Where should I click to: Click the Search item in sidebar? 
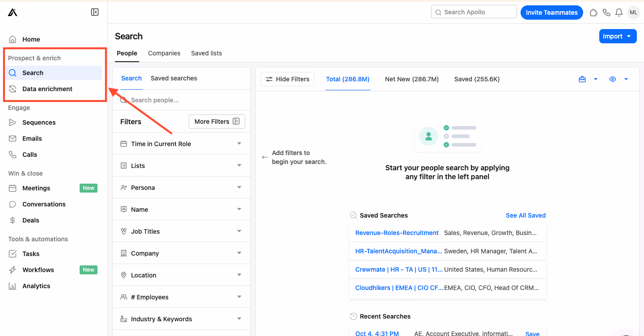tap(54, 73)
